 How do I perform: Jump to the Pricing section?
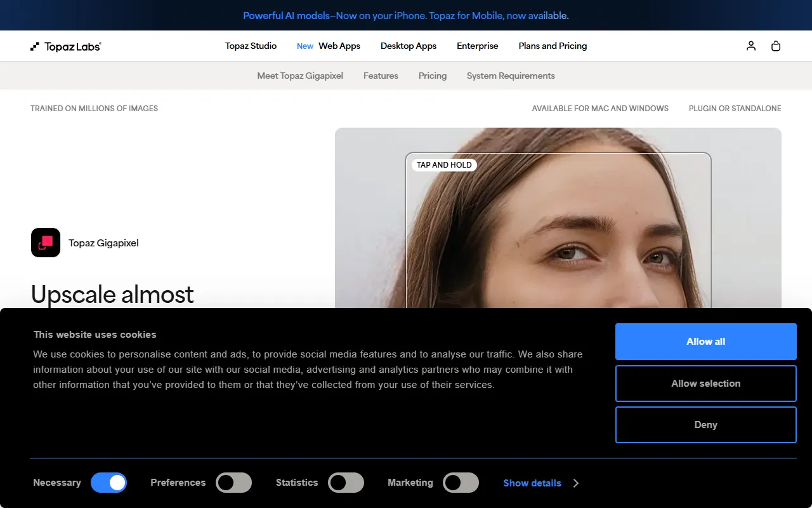[x=433, y=76]
